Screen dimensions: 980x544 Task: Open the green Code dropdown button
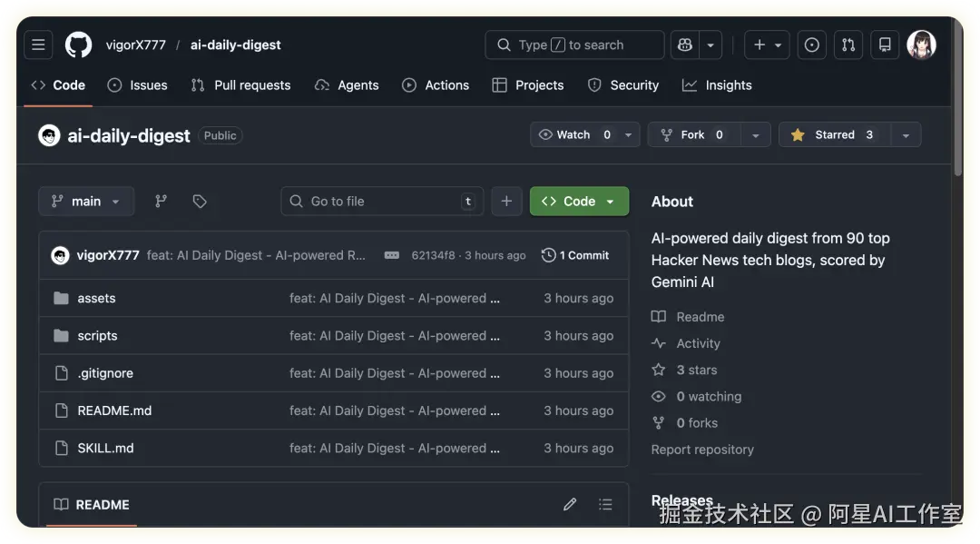click(579, 202)
